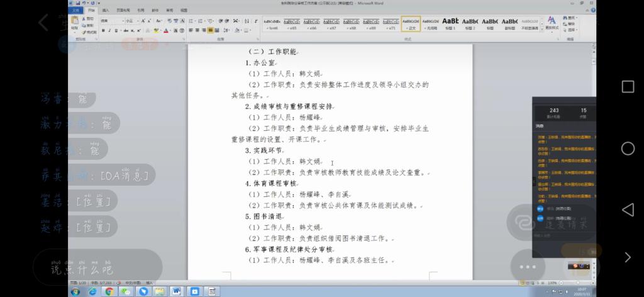Toggle center text alignment
This screenshot has width=644, height=297.
[x=197, y=30]
